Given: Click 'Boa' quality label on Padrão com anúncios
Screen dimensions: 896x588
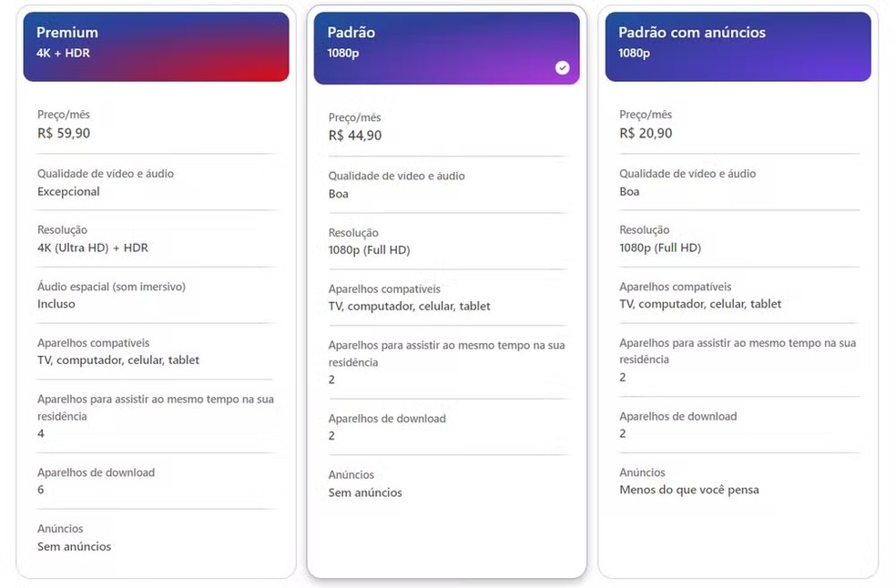Looking at the screenshot, I should (x=628, y=192).
